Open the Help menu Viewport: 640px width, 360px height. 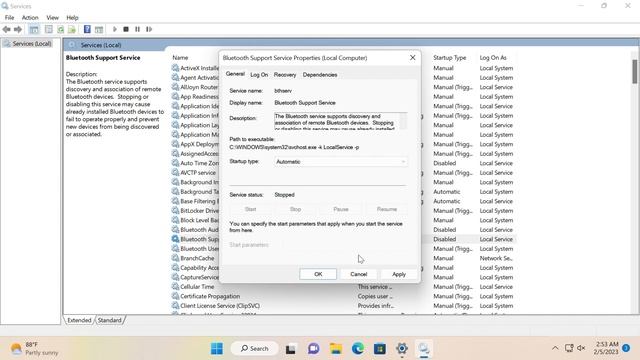pos(72,18)
